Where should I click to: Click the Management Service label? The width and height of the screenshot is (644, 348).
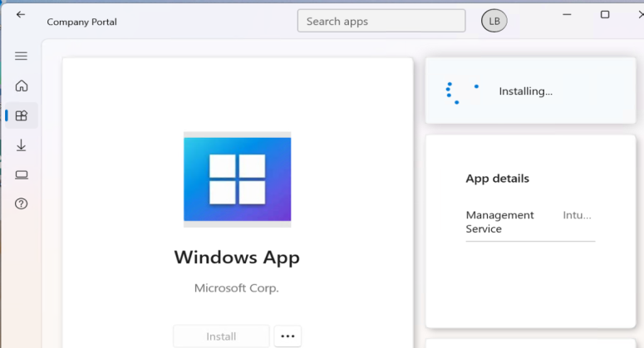500,222
